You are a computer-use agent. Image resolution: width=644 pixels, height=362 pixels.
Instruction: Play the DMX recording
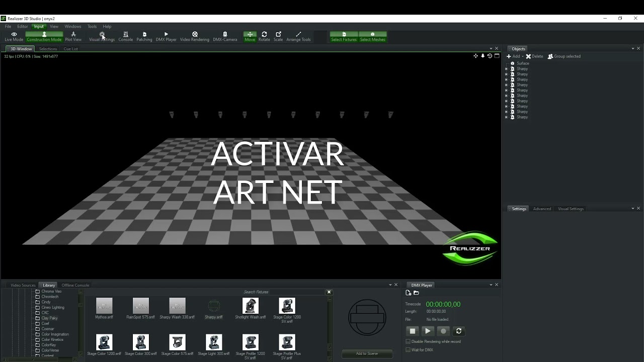[x=428, y=331]
